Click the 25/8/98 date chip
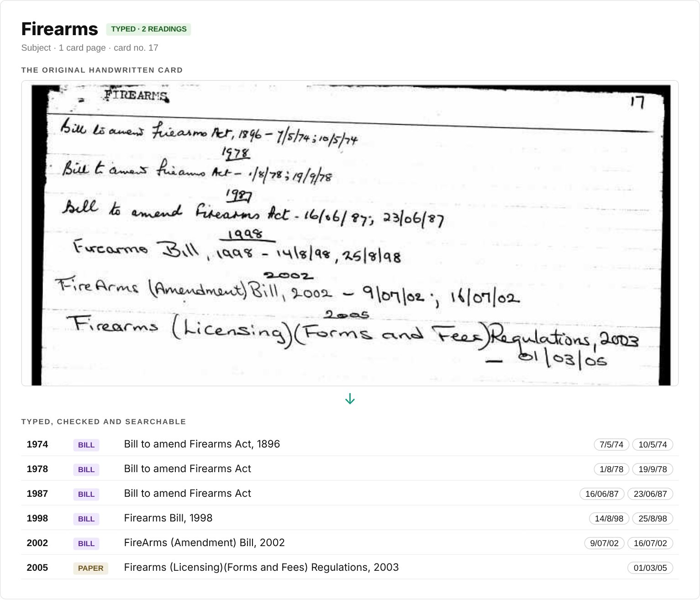The image size is (700, 600). (653, 519)
